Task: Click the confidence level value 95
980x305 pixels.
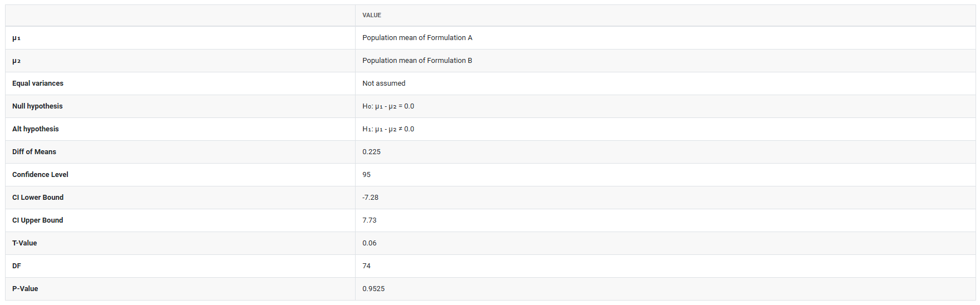Action: click(366, 175)
